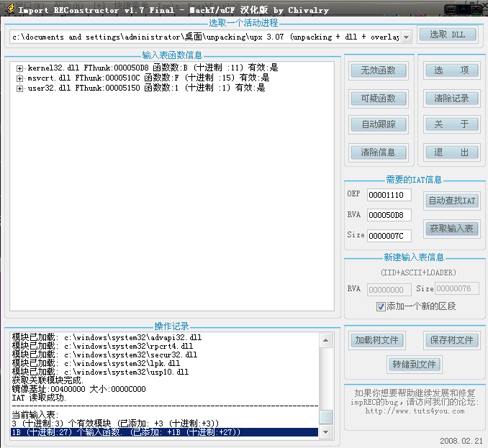Click 转储到文件 to dump file
488x448 pixels.
415,365
